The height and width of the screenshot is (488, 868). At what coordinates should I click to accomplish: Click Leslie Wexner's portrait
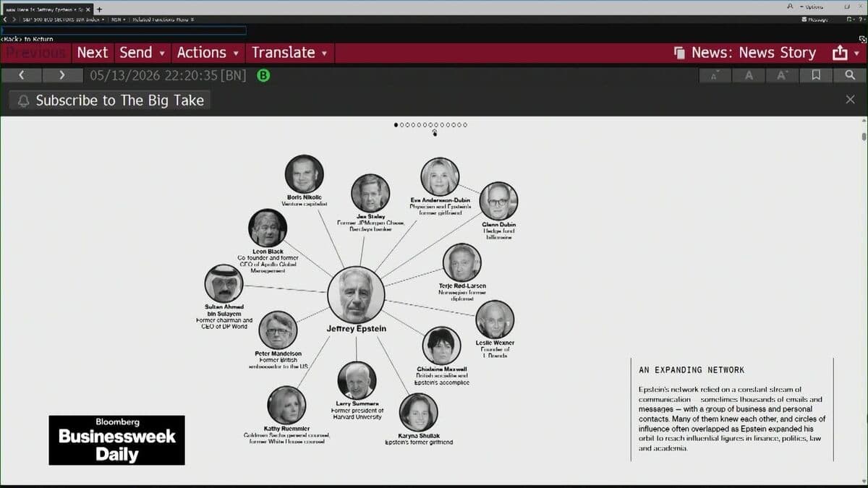[x=495, y=320]
